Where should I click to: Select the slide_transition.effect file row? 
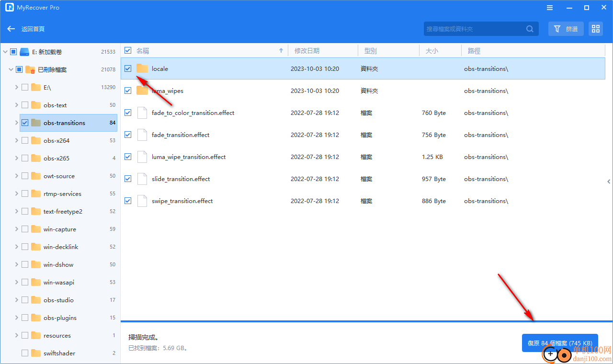(363, 179)
